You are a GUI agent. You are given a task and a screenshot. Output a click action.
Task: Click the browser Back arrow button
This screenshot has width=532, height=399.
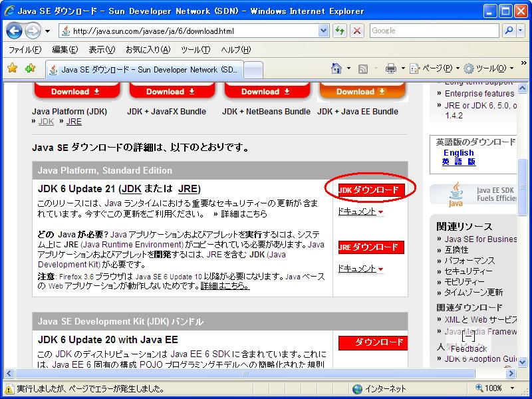pos(14,31)
